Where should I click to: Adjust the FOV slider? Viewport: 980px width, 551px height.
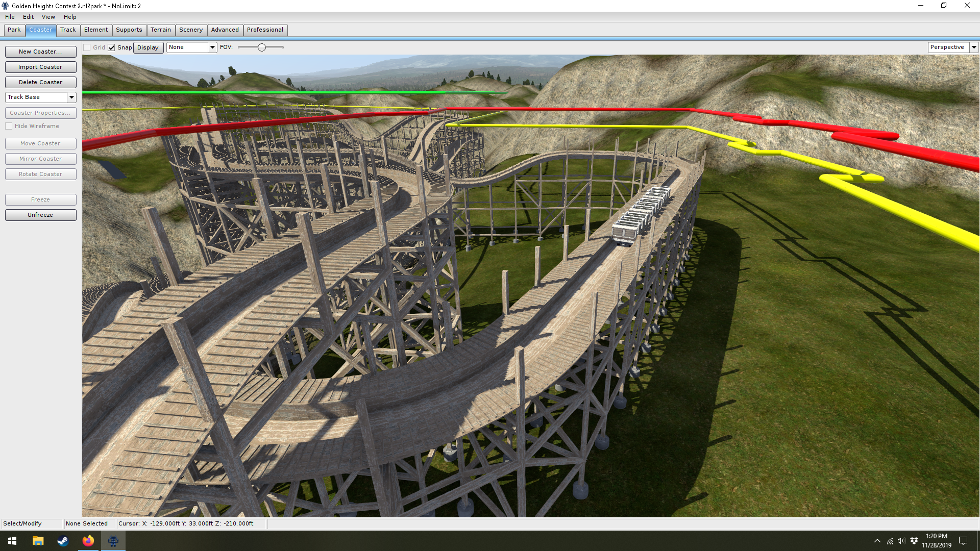coord(262,47)
